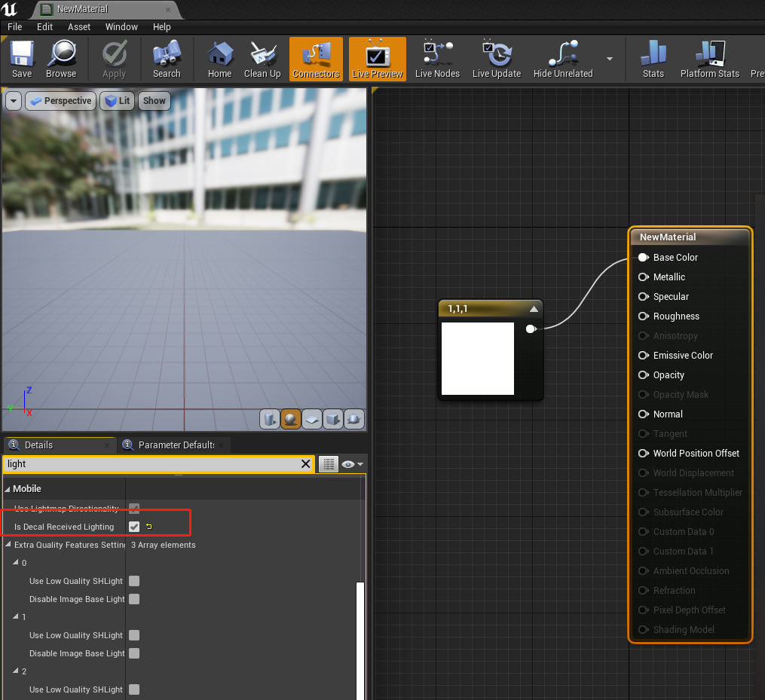This screenshot has height=700, width=765.
Task: Disable the Is Decal Received Lighting checkbox
Action: tap(134, 526)
